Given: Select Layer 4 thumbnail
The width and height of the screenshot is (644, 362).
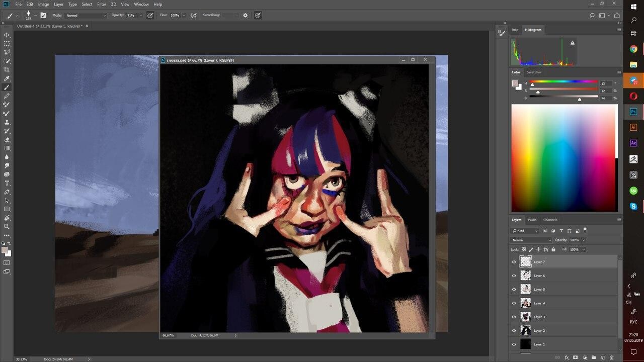Looking at the screenshot, I should (x=525, y=303).
